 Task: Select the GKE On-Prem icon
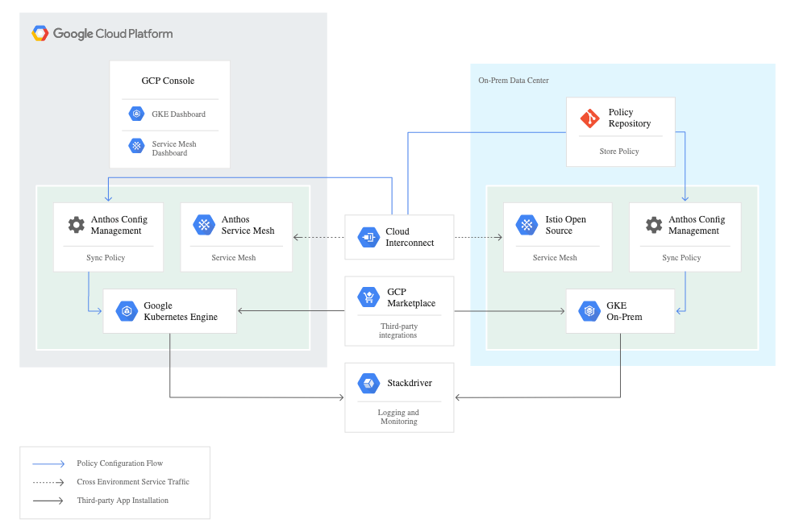(x=589, y=311)
